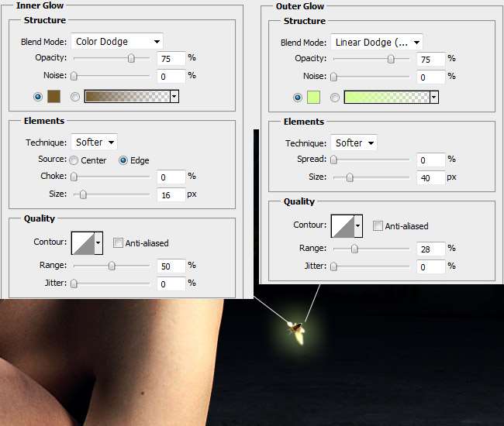This screenshot has width=504, height=426.
Task: Open Inner Glow Technique dropdown
Action: pos(94,142)
